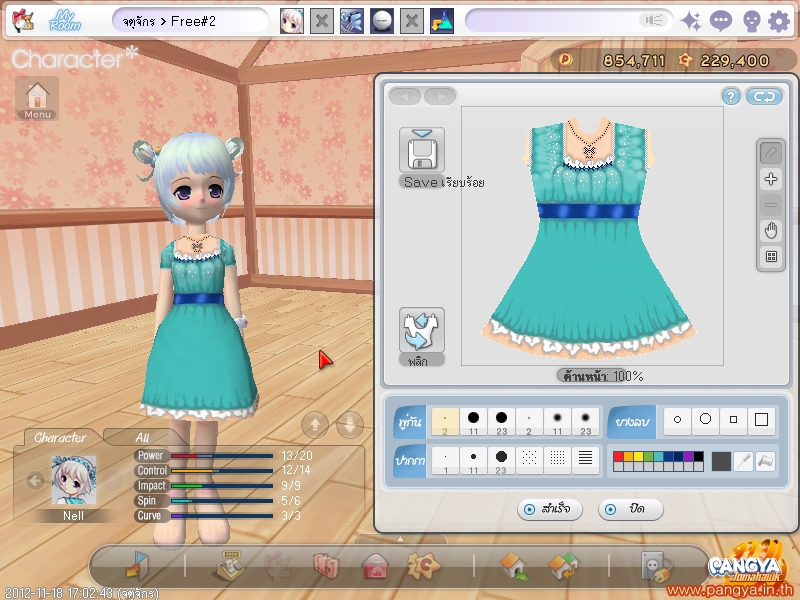Click the grid view tool icon
This screenshot has width=800, height=600.
(770, 257)
